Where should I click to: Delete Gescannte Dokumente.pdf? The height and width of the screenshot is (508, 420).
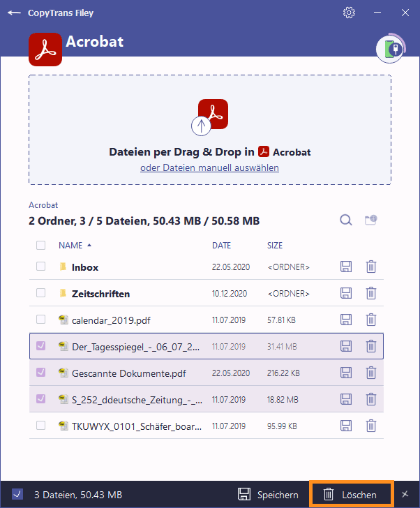(x=371, y=373)
